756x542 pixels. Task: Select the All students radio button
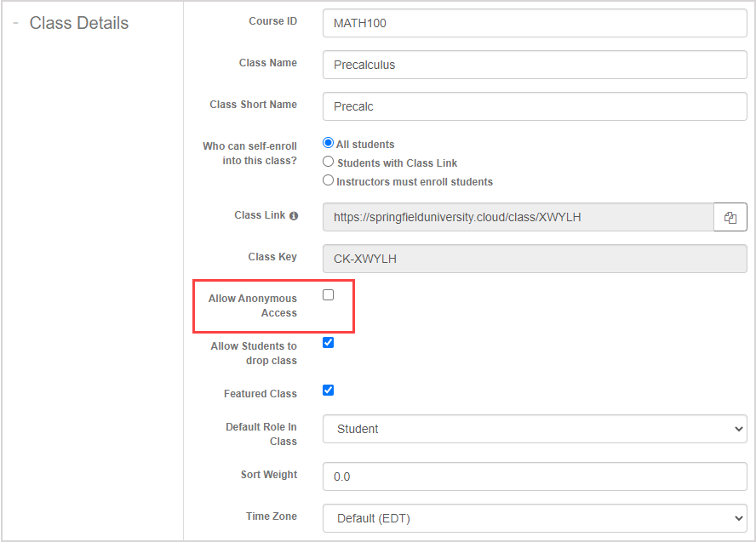329,144
